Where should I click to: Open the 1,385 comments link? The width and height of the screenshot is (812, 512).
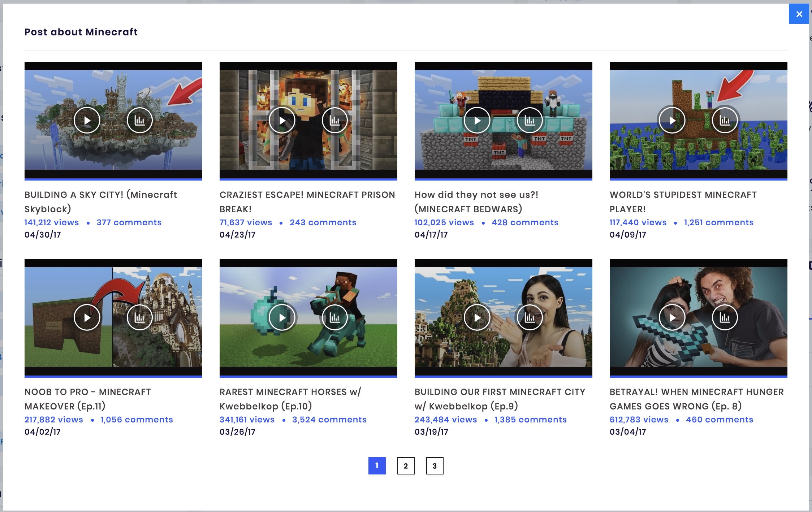531,420
